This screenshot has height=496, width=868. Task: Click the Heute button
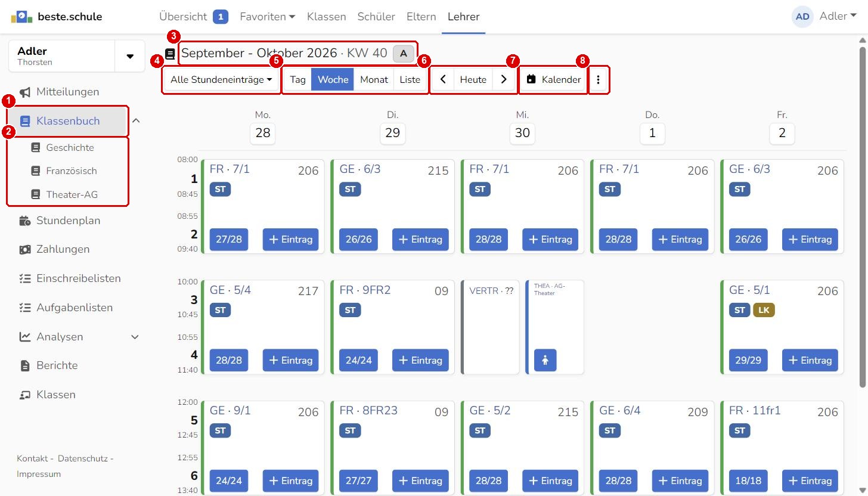pyautogui.click(x=473, y=80)
